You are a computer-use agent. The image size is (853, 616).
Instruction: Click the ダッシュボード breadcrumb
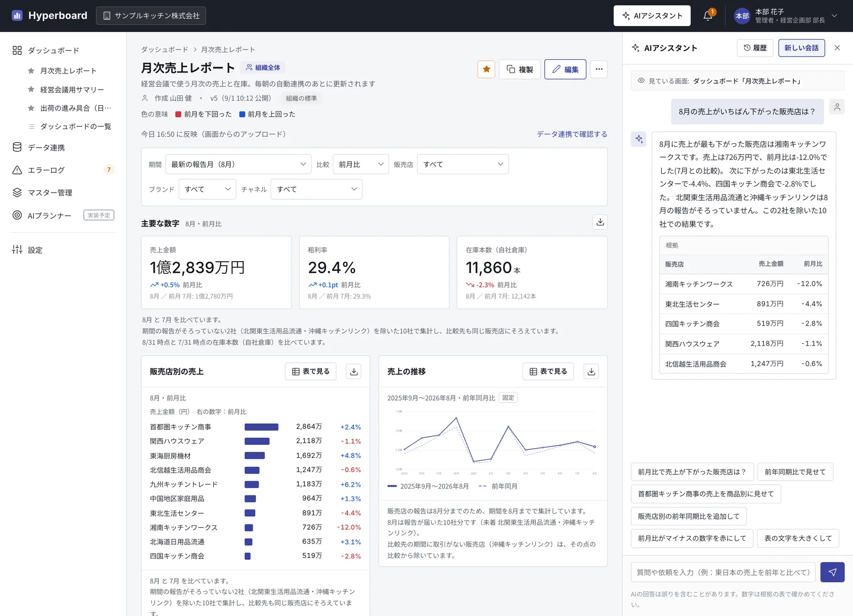click(164, 50)
